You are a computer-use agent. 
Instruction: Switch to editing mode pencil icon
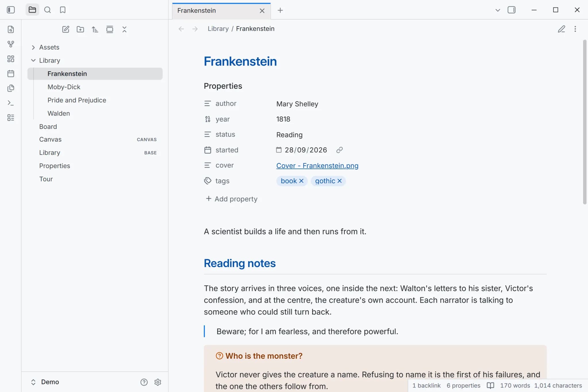[x=561, y=29]
